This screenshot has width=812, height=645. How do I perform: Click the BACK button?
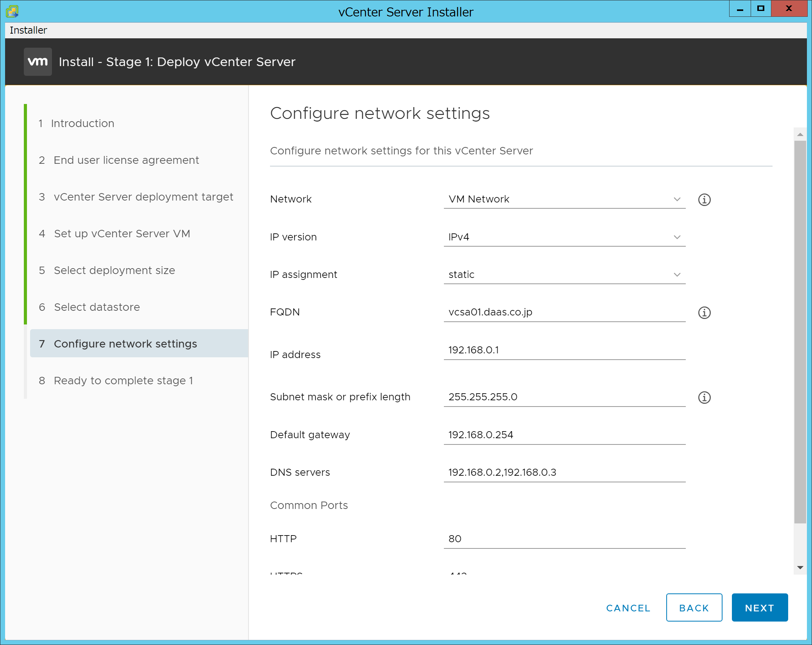[694, 607]
